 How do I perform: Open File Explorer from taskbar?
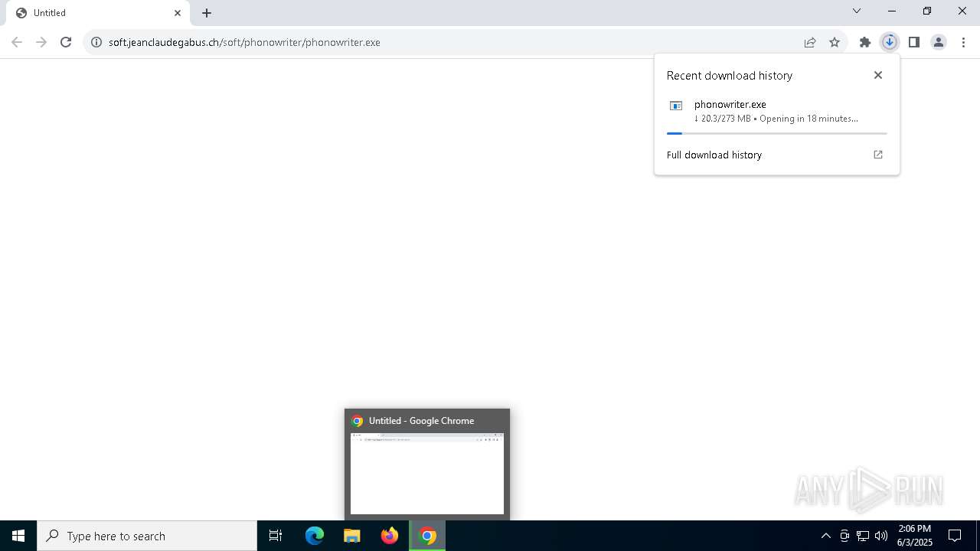click(352, 536)
